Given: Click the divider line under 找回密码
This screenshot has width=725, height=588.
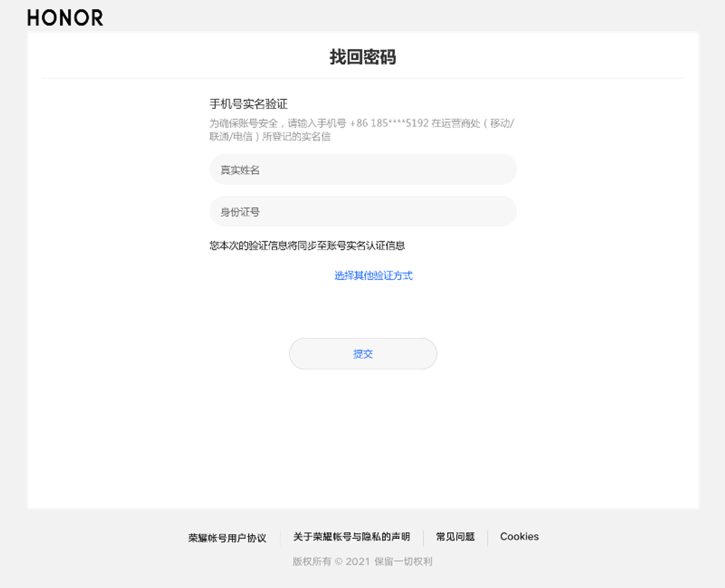Looking at the screenshot, I should tap(362, 78).
